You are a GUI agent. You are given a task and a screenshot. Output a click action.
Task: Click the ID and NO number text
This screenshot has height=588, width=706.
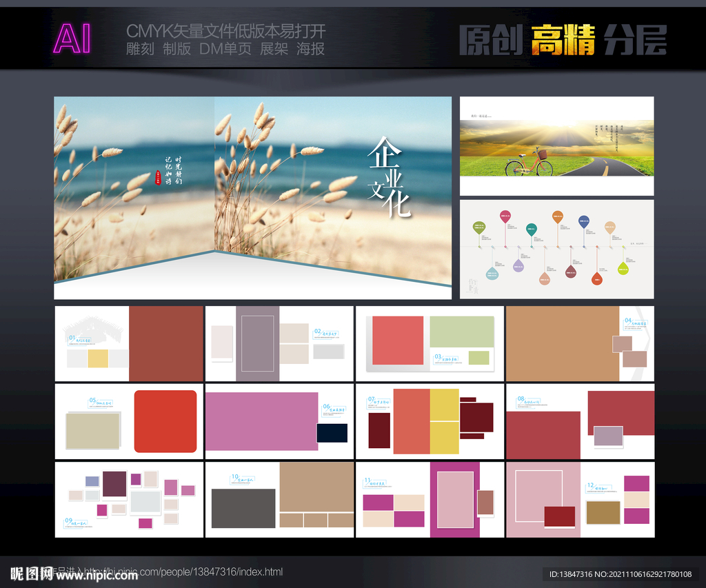coord(619,574)
